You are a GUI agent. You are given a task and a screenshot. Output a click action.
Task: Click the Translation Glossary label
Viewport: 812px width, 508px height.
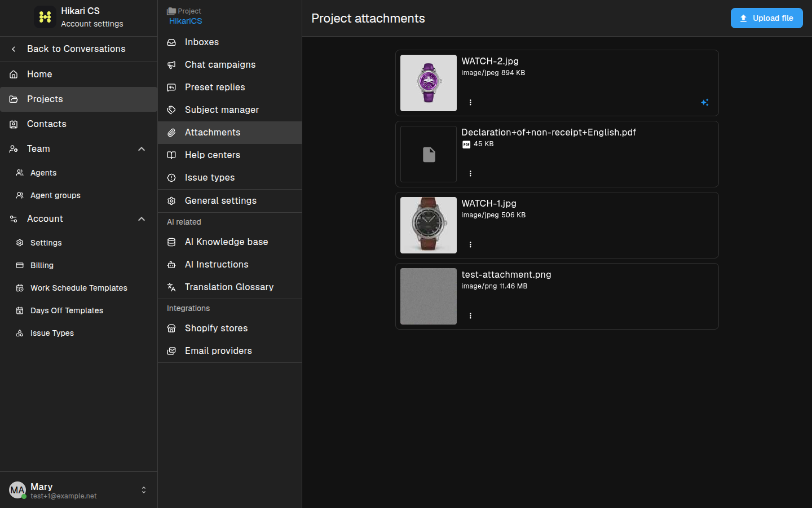pos(229,287)
